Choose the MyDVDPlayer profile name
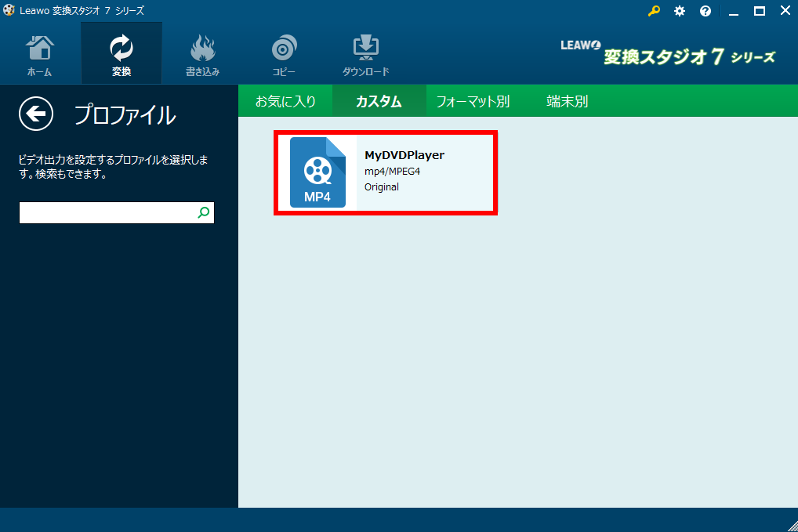 point(404,155)
